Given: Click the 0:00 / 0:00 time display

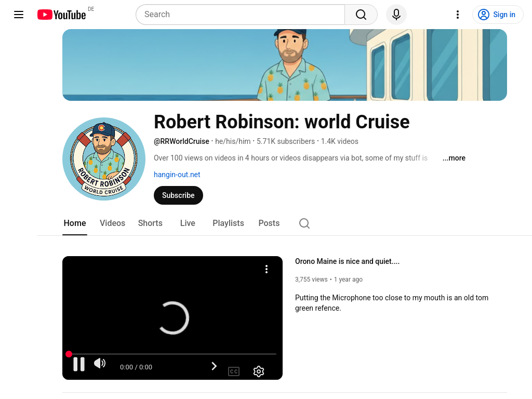Looking at the screenshot, I should (x=136, y=367).
